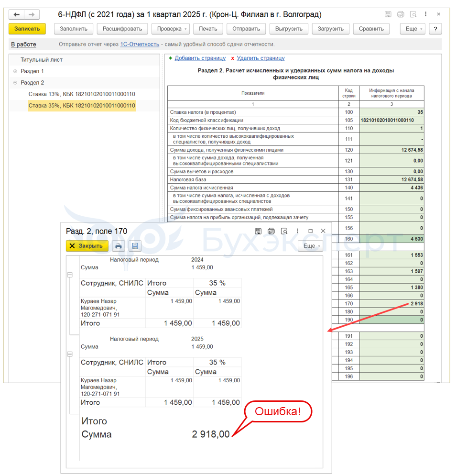
Task: Export report with Выгрузить button
Action: click(x=289, y=29)
